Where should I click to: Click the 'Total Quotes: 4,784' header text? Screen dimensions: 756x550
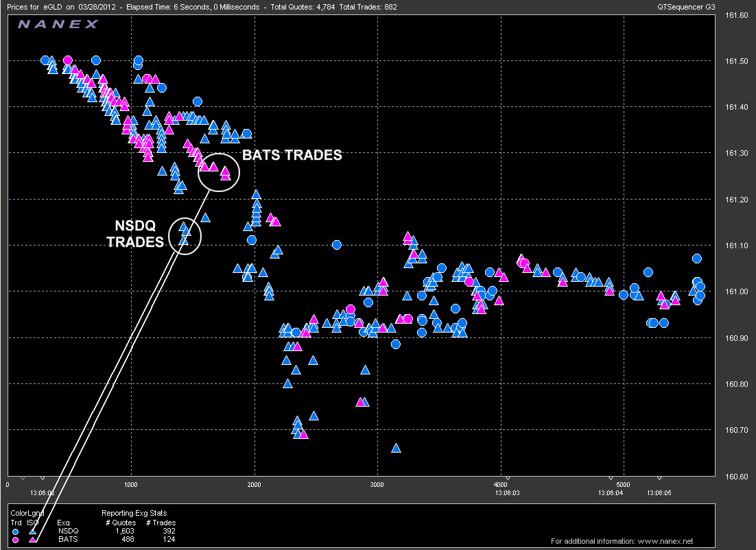pyautogui.click(x=303, y=8)
